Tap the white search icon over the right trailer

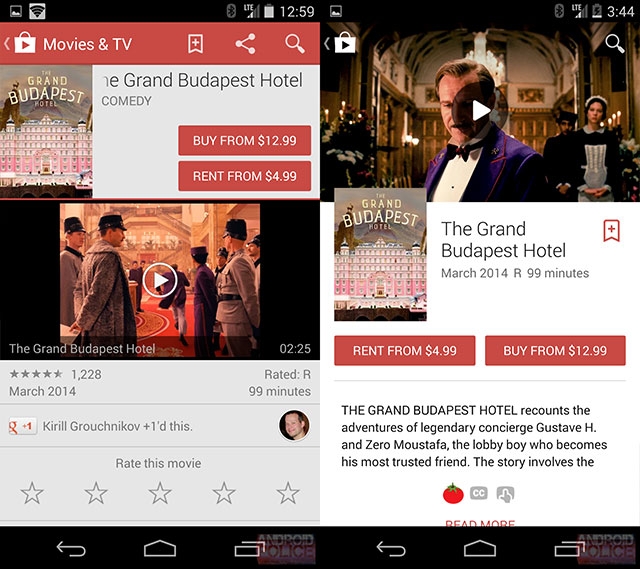click(614, 43)
